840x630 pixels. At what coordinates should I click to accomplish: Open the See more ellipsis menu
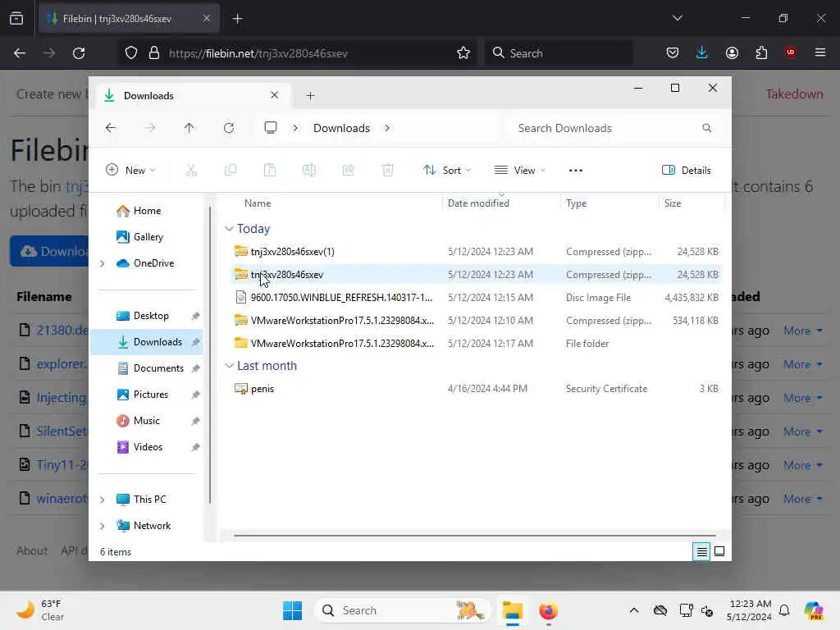pyautogui.click(x=575, y=171)
